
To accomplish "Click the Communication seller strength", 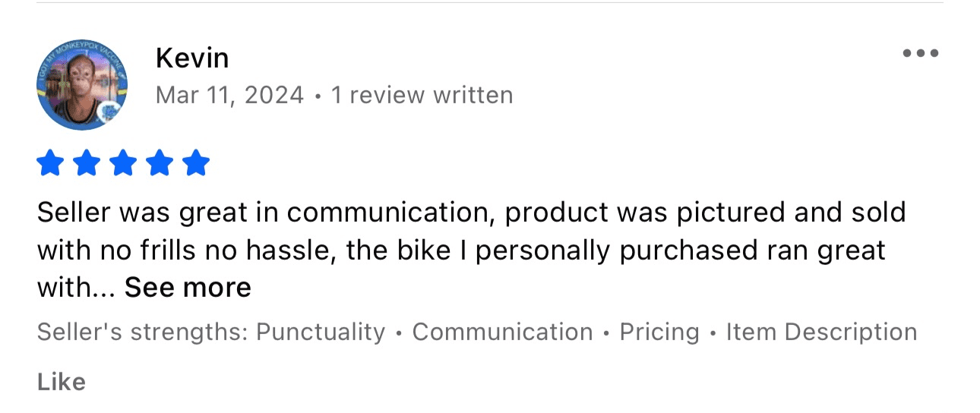I will (x=502, y=333).
